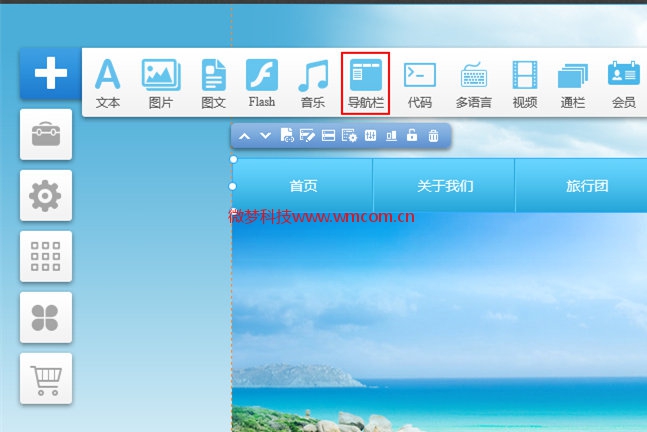This screenshot has height=432, width=647.
Task: Open the 关于我们 navigation tab
Action: tap(444, 185)
